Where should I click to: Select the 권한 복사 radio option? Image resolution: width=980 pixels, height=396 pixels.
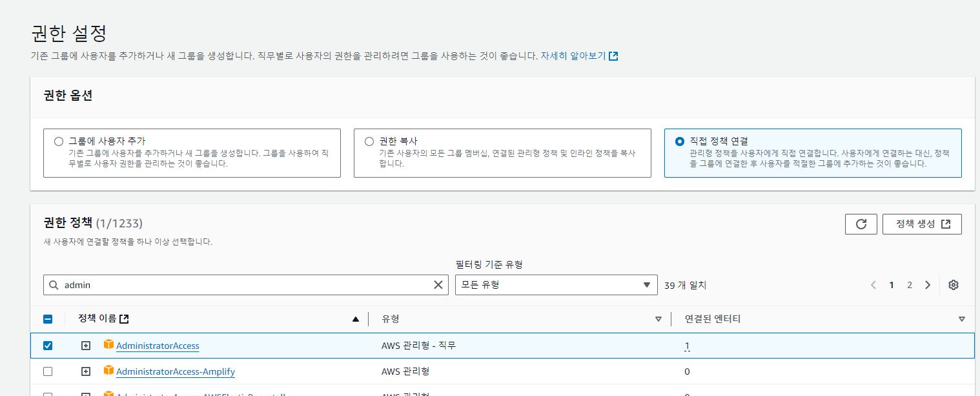tap(369, 141)
